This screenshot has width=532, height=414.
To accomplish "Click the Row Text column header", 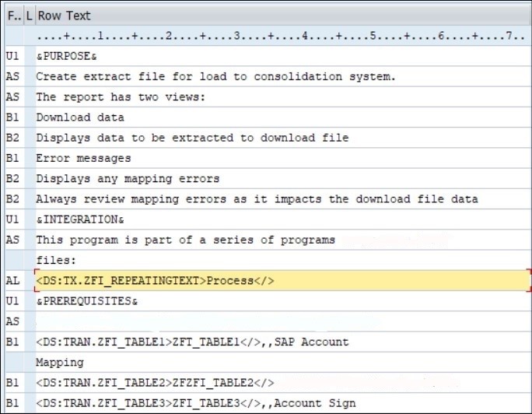I will coord(283,16).
